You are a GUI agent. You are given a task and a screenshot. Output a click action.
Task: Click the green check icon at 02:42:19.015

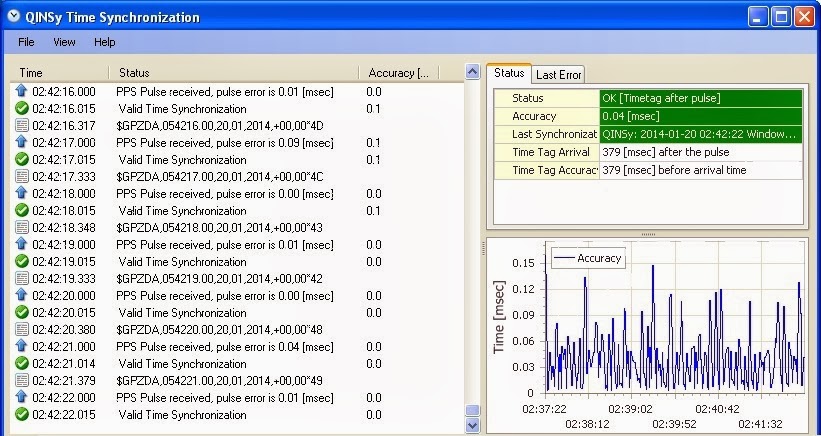coord(21,261)
